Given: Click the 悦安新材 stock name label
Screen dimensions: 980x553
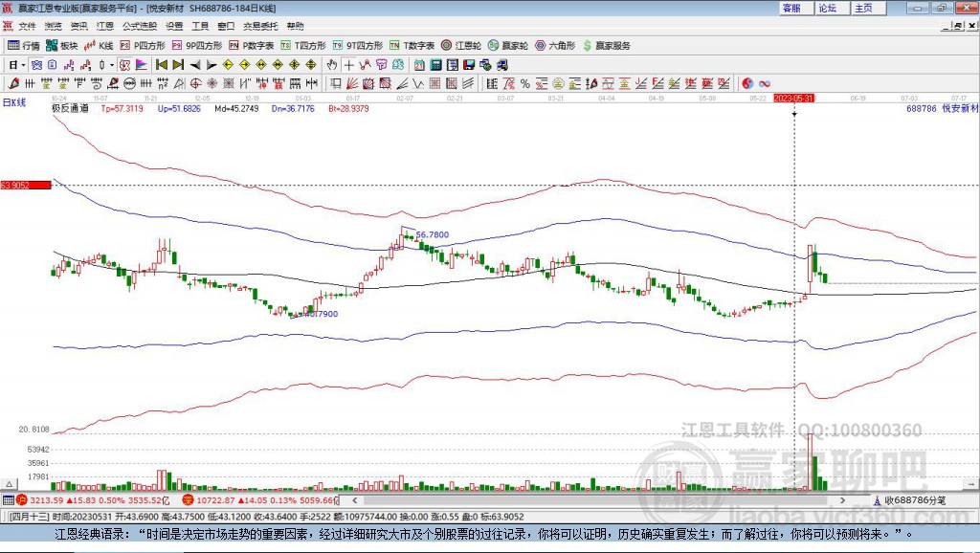Looking at the screenshot, I should [959, 108].
